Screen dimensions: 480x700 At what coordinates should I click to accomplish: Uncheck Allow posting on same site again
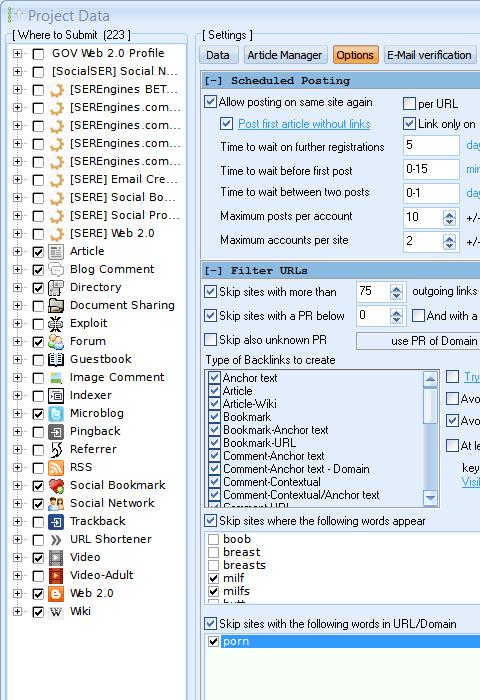point(210,102)
